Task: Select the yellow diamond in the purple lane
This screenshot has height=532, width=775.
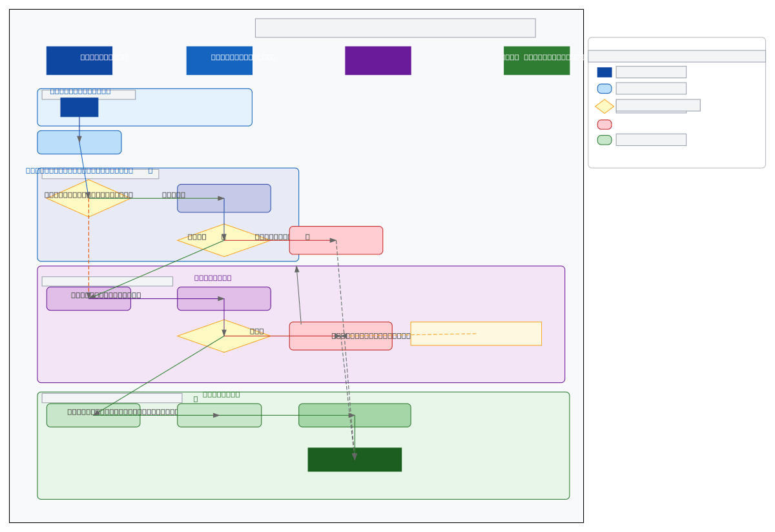Action: pyautogui.click(x=223, y=336)
